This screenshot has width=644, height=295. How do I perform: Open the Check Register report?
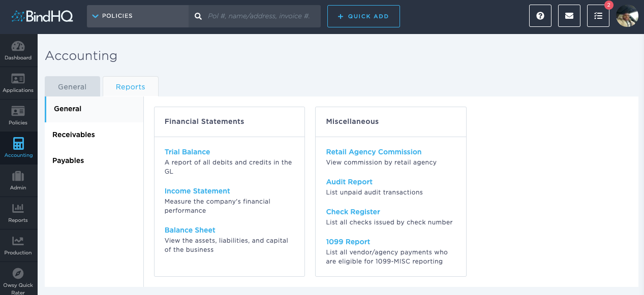coord(353,212)
